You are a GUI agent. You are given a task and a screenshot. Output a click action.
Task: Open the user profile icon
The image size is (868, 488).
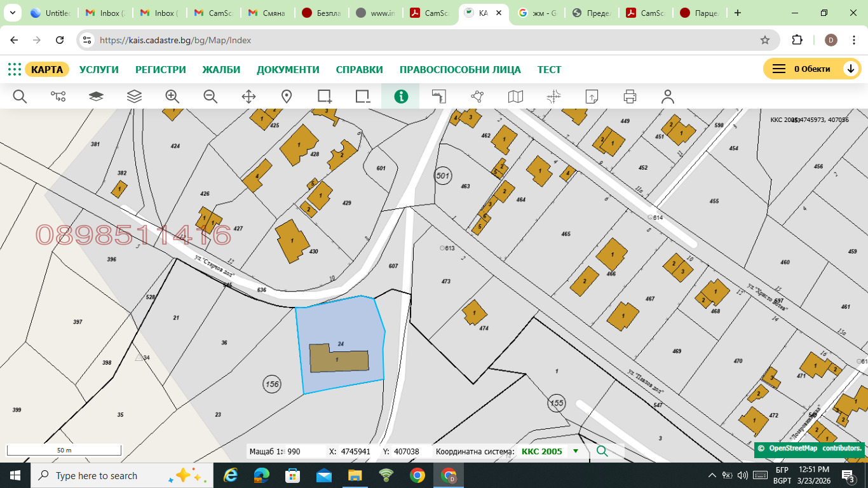coord(667,97)
